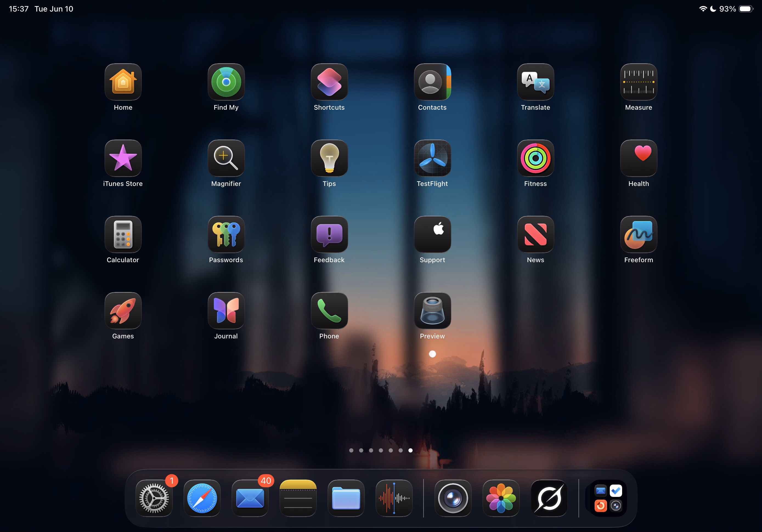
Task: Open the Camera app in dock
Action: pyautogui.click(x=453, y=498)
